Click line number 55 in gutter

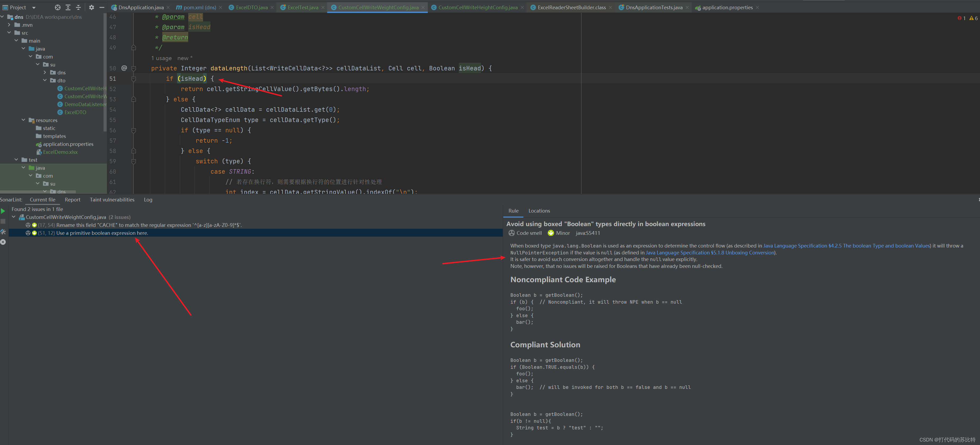(113, 120)
